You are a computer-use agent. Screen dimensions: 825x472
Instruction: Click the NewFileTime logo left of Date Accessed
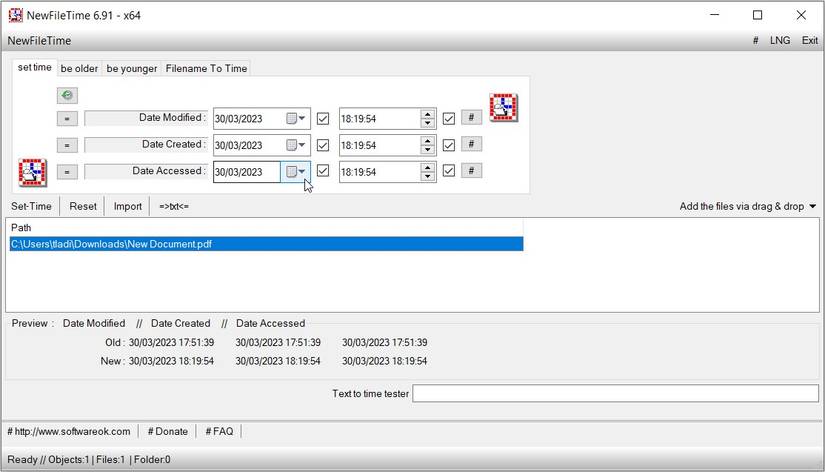33,172
